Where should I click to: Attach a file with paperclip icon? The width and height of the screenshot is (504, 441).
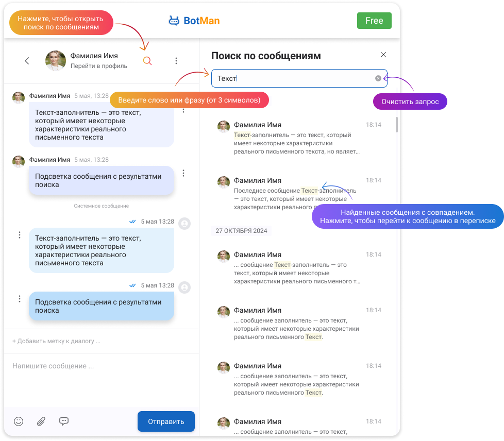[41, 421]
